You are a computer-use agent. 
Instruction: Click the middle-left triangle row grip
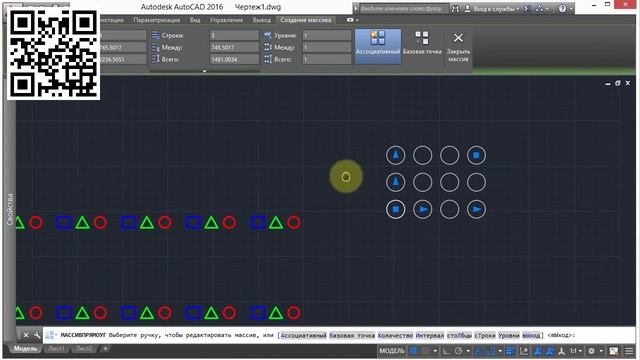coord(396,182)
